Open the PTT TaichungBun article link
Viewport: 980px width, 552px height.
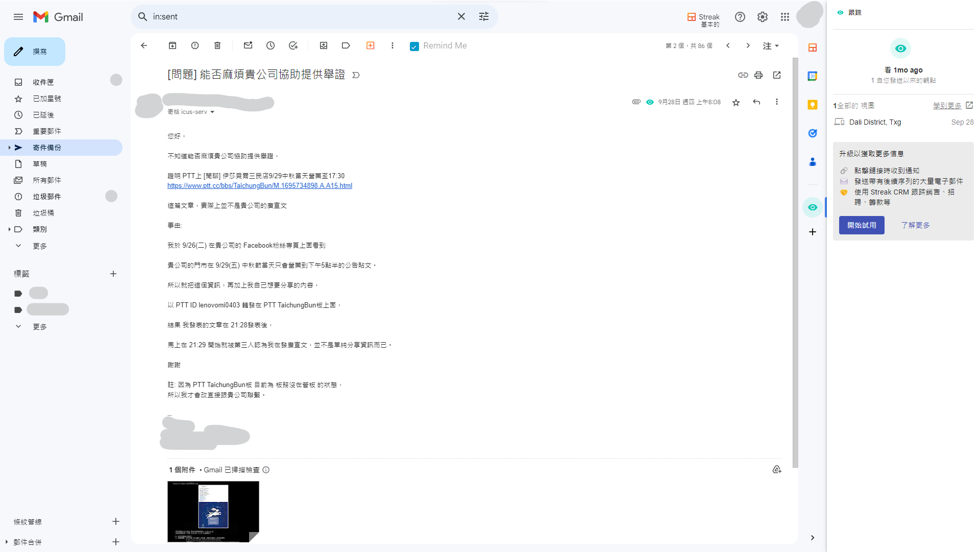pos(259,186)
